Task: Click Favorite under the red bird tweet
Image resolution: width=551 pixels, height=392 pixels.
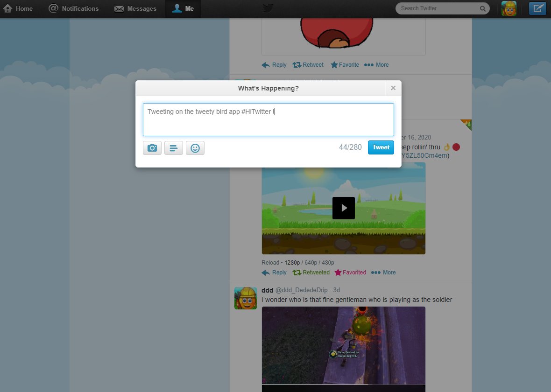Action: point(345,64)
